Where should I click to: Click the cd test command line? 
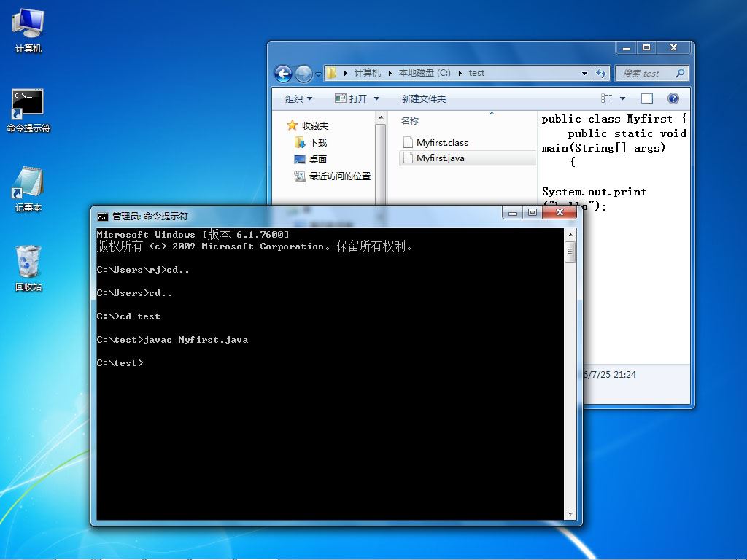[128, 316]
